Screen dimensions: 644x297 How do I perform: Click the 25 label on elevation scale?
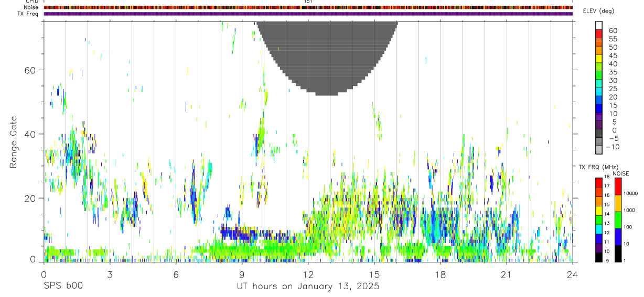[613, 89]
